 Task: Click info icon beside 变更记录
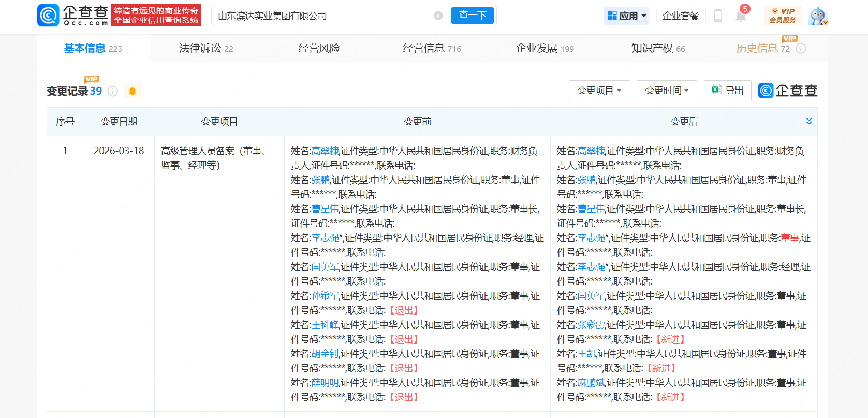click(113, 92)
